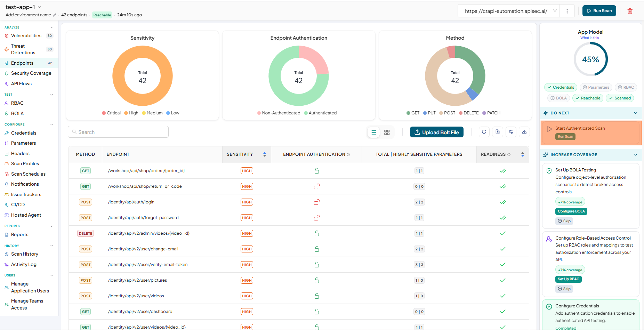The width and height of the screenshot is (644, 330).
Task: Click the download endpoints icon
Action: click(524, 132)
